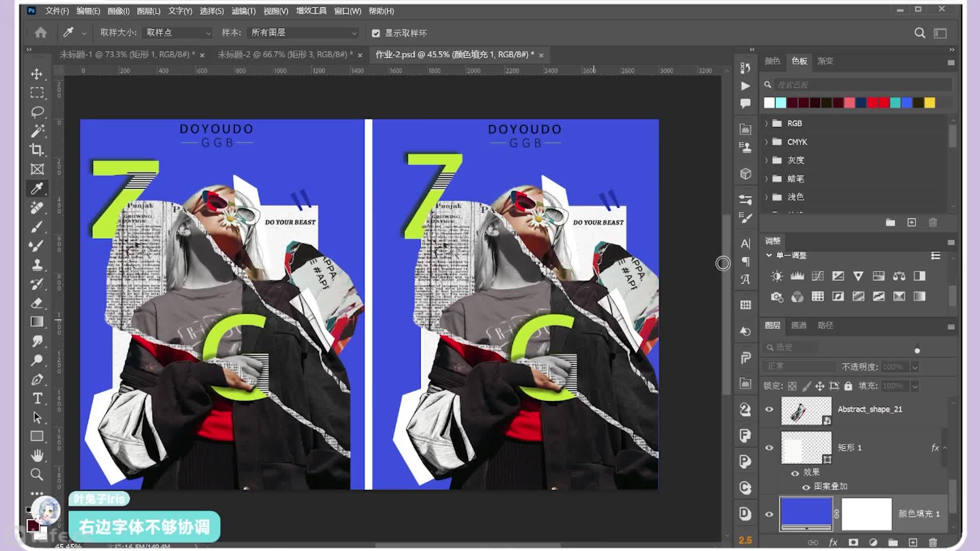Screen dimensions: 980x551
Task: Pick the cyan swatch in recent colors
Action: pyautogui.click(x=781, y=103)
